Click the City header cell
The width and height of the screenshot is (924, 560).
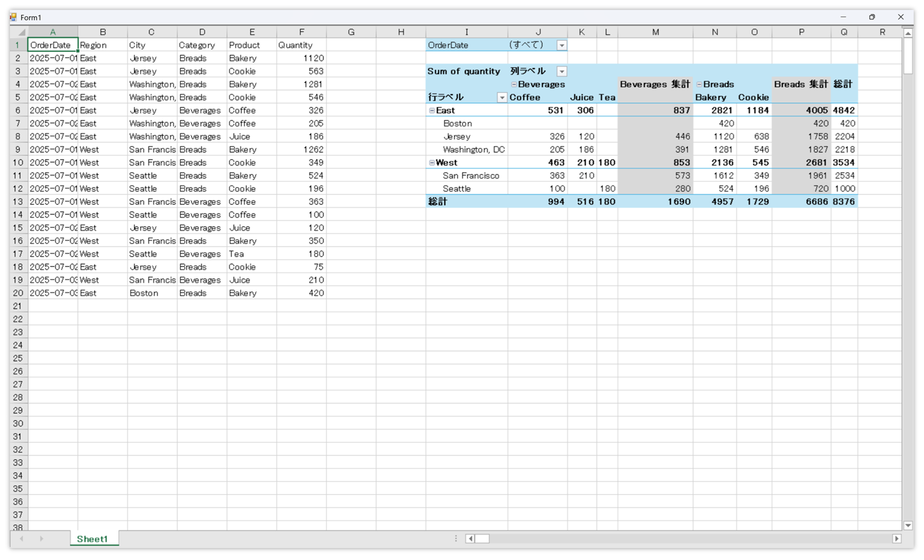coord(152,45)
